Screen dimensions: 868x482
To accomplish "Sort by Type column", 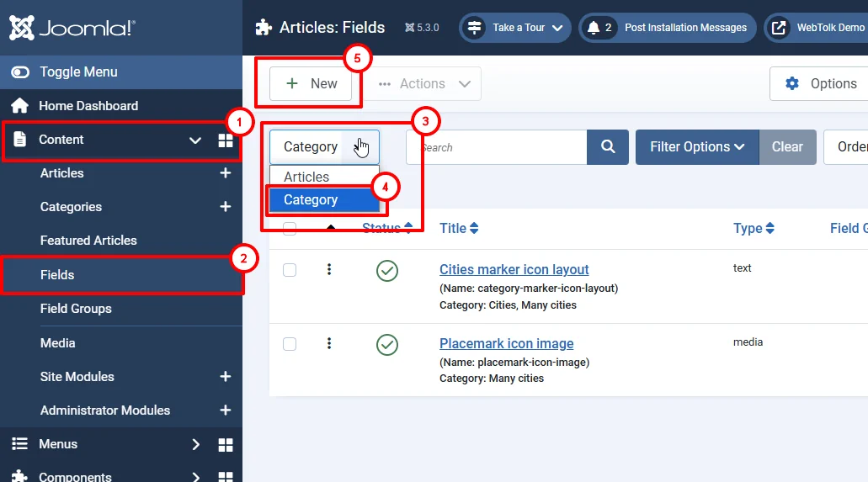I will [754, 228].
